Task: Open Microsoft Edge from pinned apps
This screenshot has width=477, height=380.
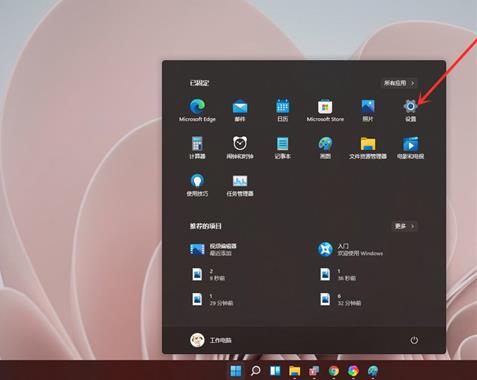Action: (197, 110)
